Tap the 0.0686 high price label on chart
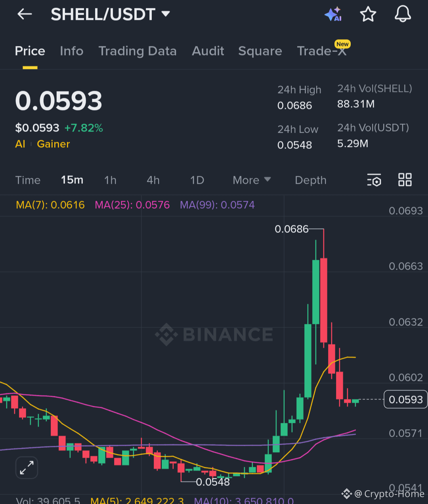This screenshot has width=428, height=504. (291, 229)
